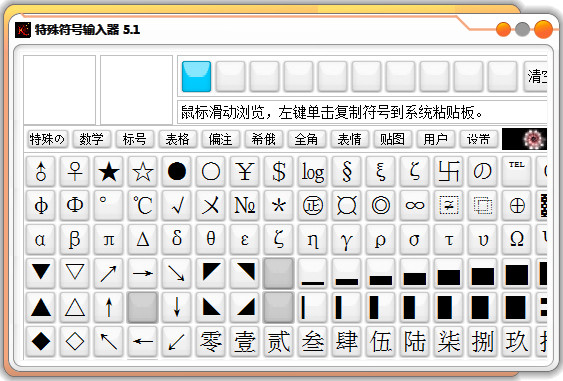
Task: Copy the degrees Celsius symbol
Action: [143, 205]
